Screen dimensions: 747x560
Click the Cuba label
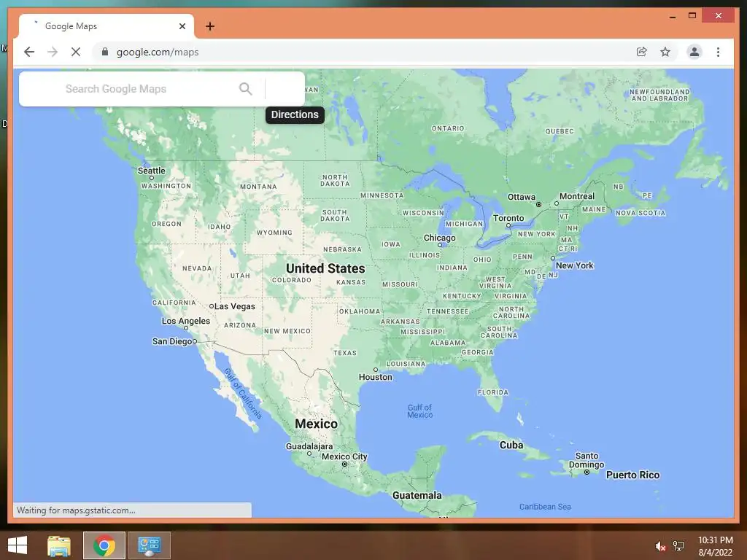click(511, 445)
